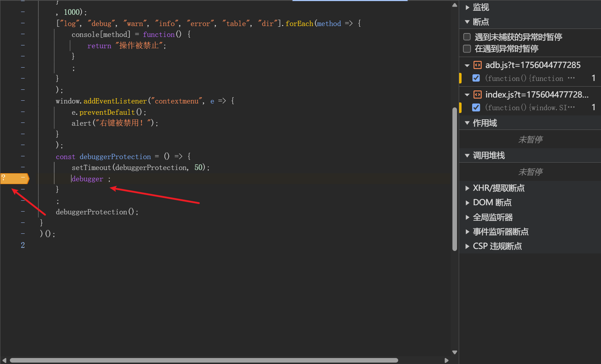Click the orange conditional breakpoint marker in gutter

pos(14,178)
